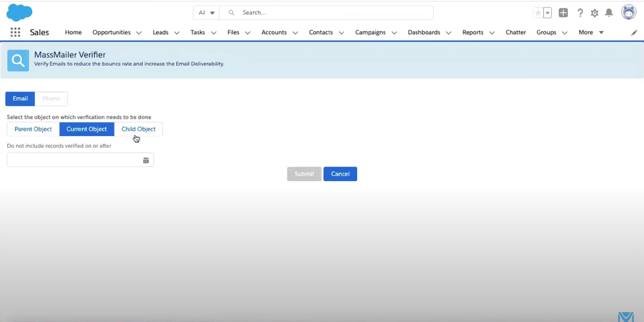This screenshot has width=644, height=322.
Task: Click the favorites star icon
Action: pos(538,13)
